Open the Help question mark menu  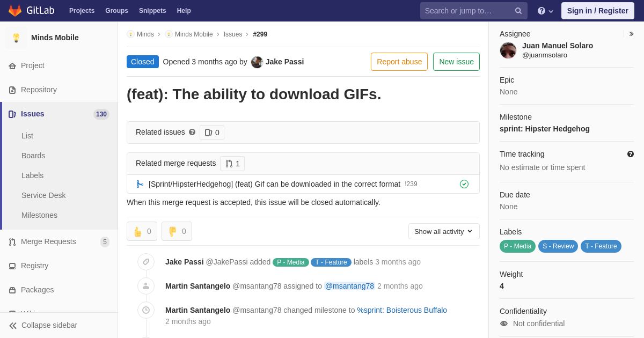point(545,11)
